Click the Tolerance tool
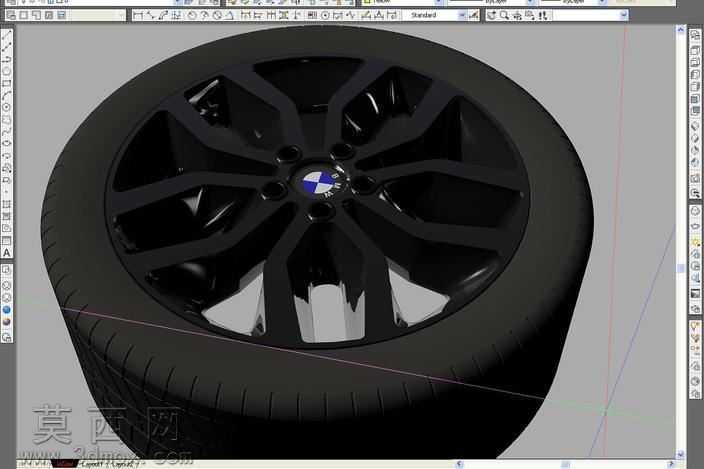Screen dimensions: 704x469 click(311, 16)
